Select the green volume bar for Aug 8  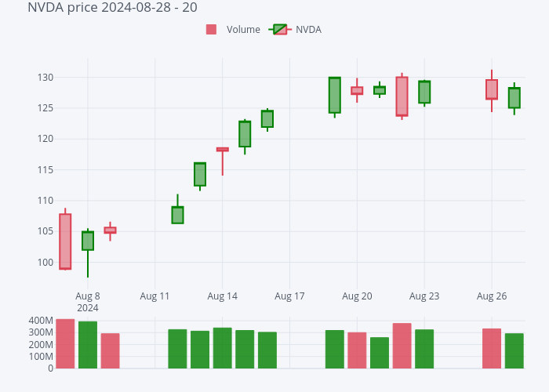pyautogui.click(x=88, y=345)
